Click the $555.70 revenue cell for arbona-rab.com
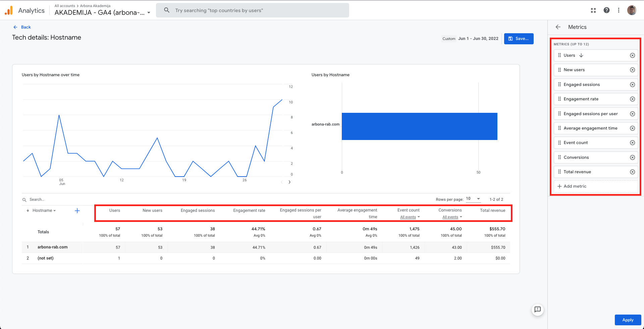 (x=498, y=247)
